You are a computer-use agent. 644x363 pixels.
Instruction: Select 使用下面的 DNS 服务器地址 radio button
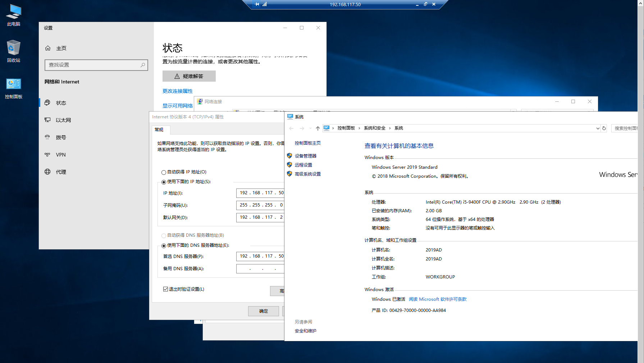pyautogui.click(x=164, y=246)
